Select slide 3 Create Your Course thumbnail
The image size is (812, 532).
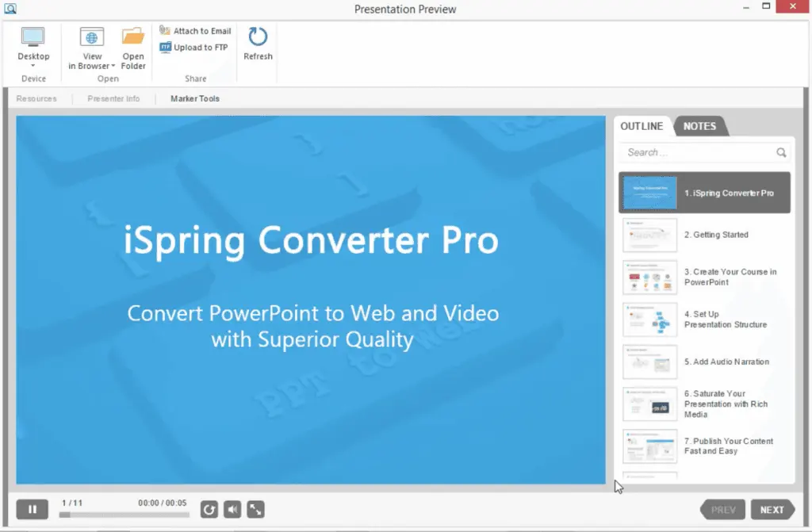click(x=649, y=277)
